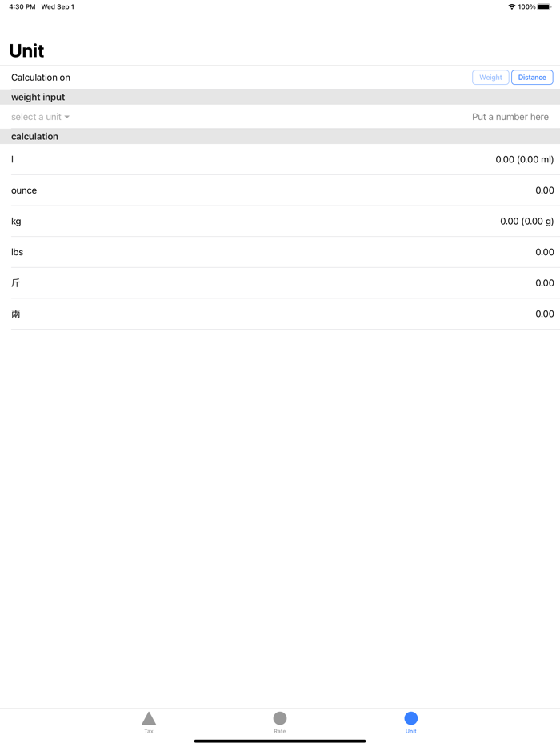Viewport: 560px width, 747px height.
Task: Select the lbs result row
Action: point(280,252)
